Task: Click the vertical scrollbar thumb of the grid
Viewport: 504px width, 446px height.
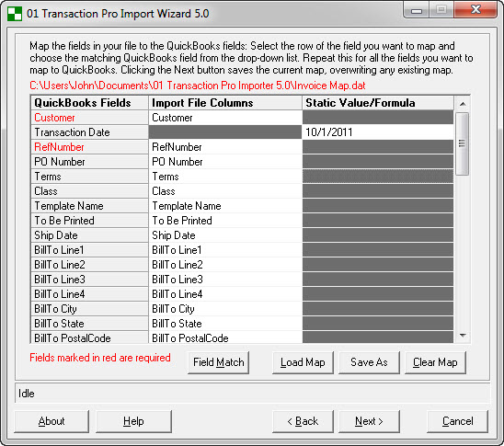Action: (463, 143)
